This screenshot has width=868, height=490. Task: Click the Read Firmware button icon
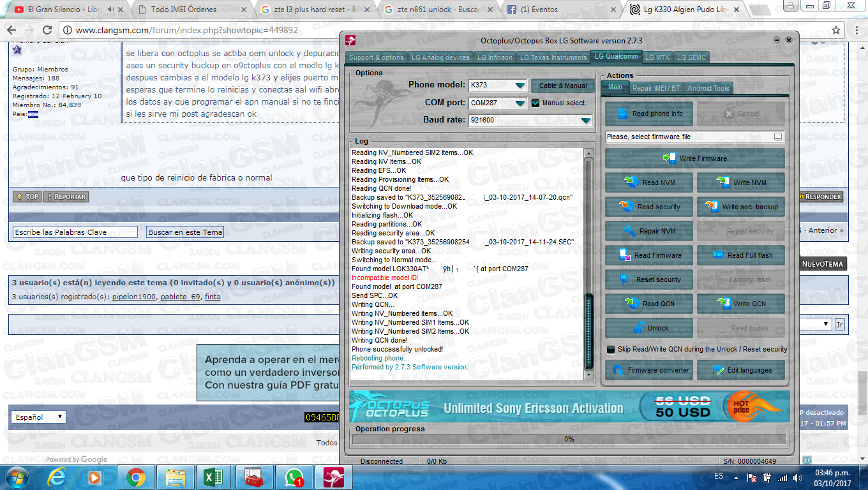coord(624,255)
